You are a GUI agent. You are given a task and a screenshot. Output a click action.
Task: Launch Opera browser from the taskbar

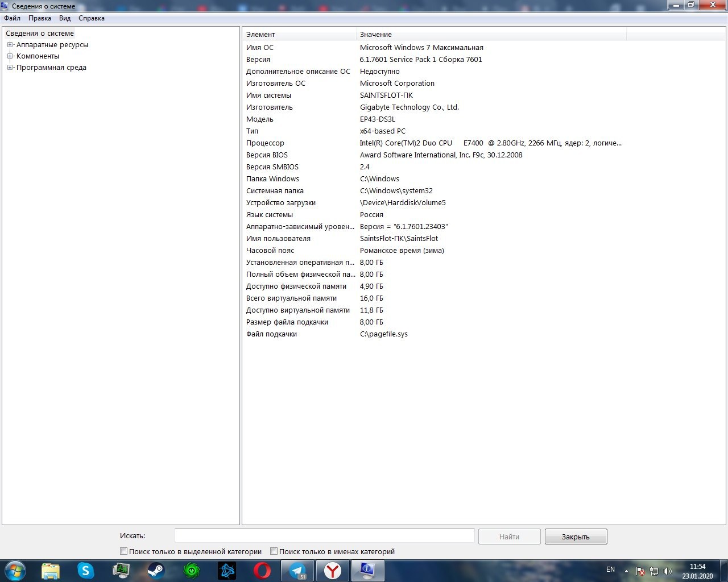pos(262,571)
